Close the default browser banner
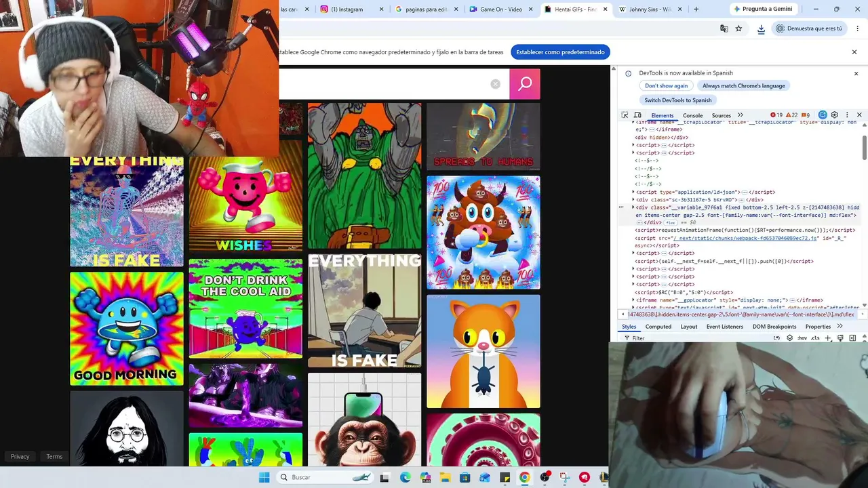The width and height of the screenshot is (868, 488). click(x=854, y=52)
